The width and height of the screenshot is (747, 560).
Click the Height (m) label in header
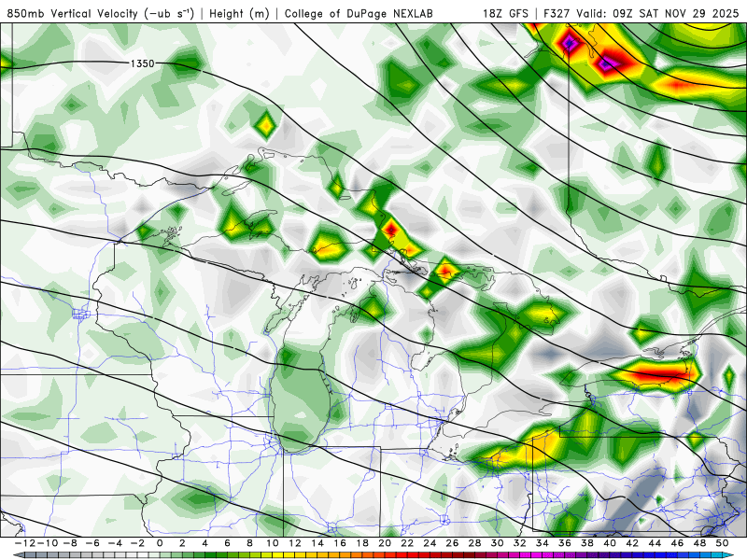pos(239,13)
